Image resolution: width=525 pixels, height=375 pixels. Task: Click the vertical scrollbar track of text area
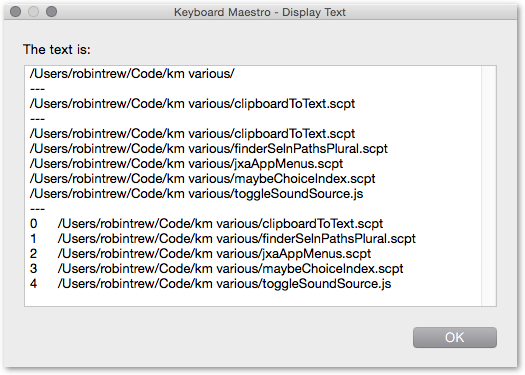tap(489, 186)
